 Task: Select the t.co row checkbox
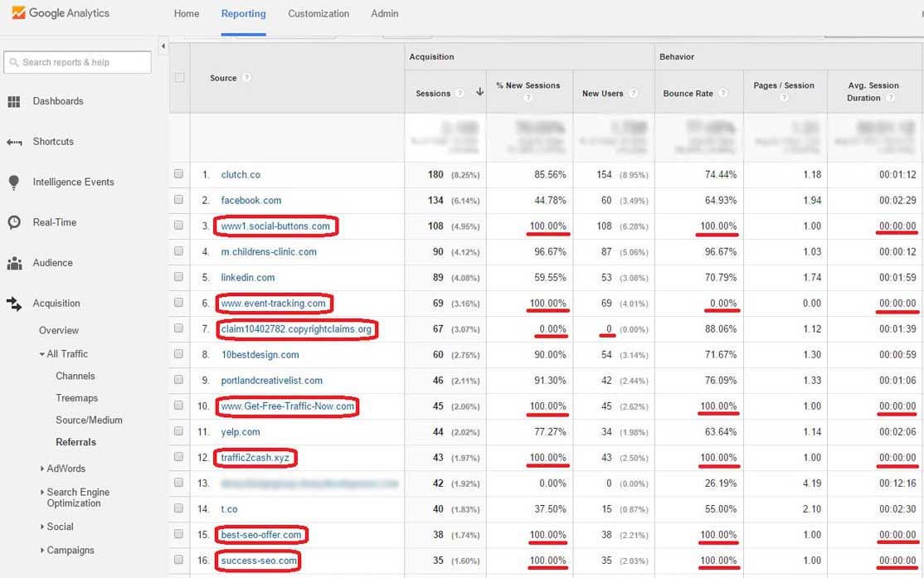click(x=178, y=508)
